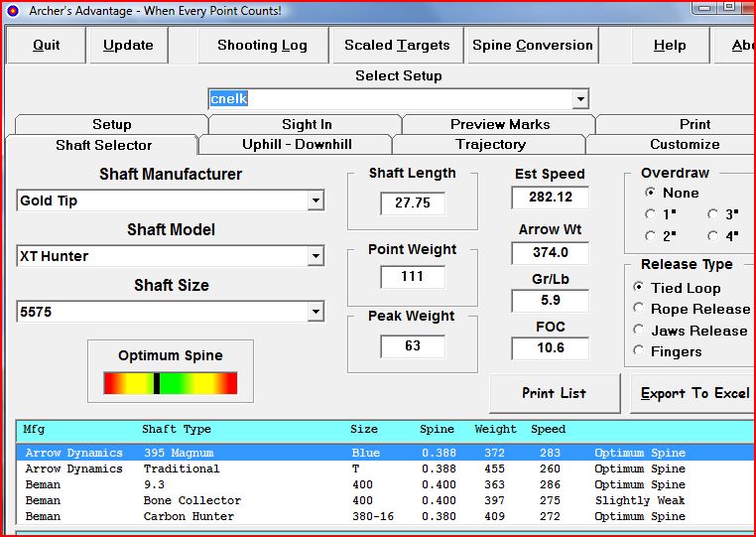Expand the Select Setup dropdown arrow
The height and width of the screenshot is (537, 756).
(x=580, y=99)
